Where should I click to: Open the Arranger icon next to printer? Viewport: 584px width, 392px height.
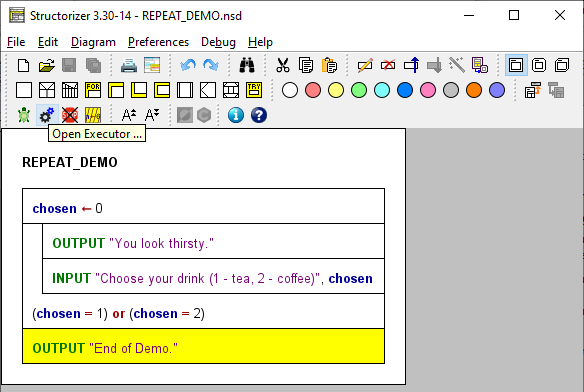pyautogui.click(x=152, y=66)
